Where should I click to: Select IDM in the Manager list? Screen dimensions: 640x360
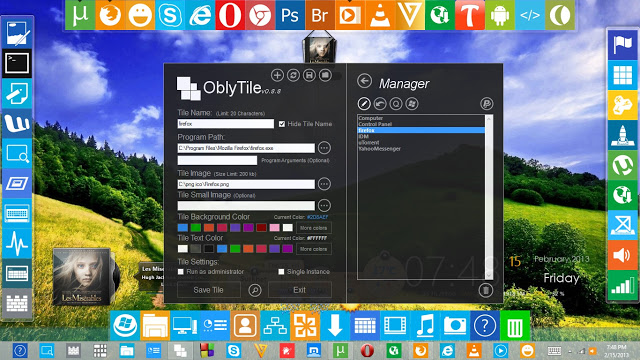tap(421, 136)
